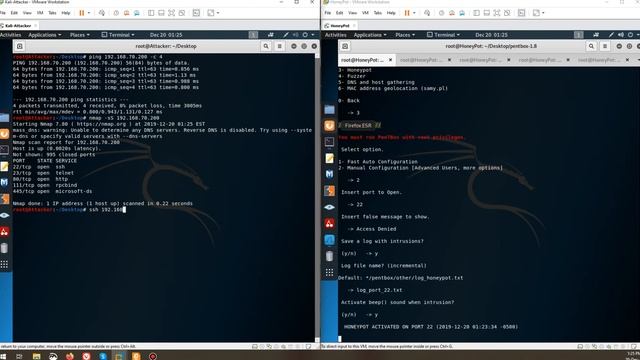The width and height of the screenshot is (640, 360).
Task: Open power options dropdown in HoneyPot window
Action: click(414, 13)
